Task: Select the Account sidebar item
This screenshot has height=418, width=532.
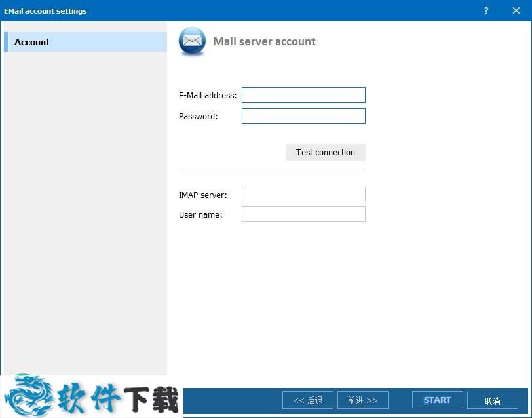Action: [x=85, y=42]
